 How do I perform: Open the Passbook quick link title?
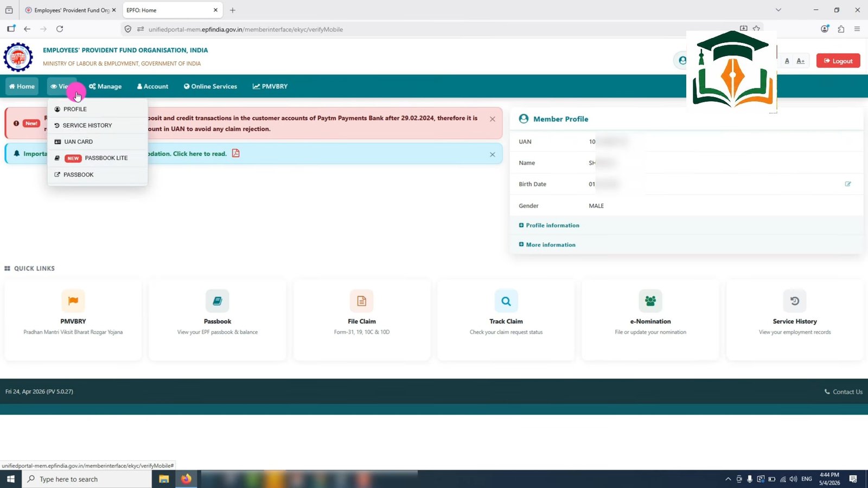tap(218, 322)
